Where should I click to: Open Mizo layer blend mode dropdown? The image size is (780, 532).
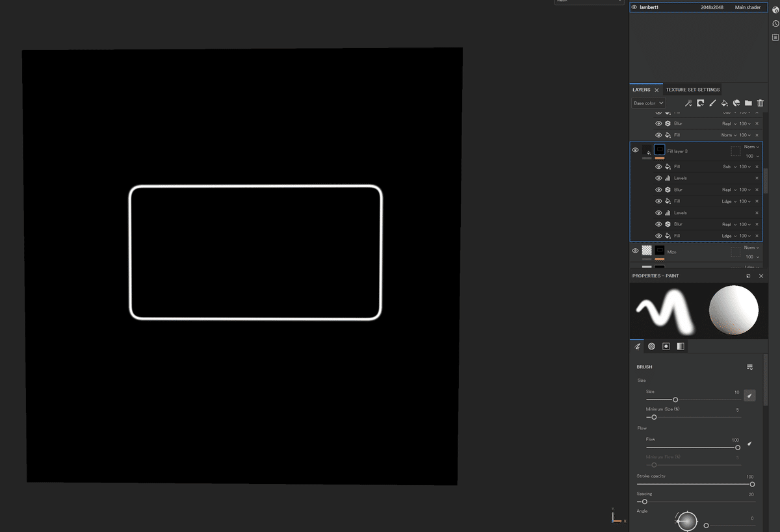point(751,247)
